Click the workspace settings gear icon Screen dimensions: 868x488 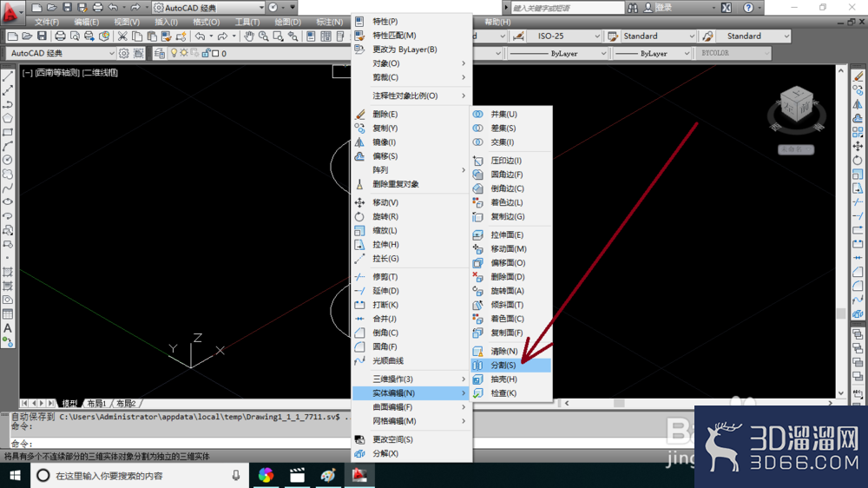pos(124,53)
